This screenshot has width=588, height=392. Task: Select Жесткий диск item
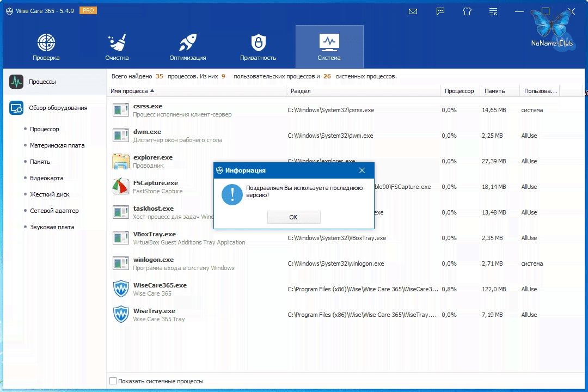point(50,194)
